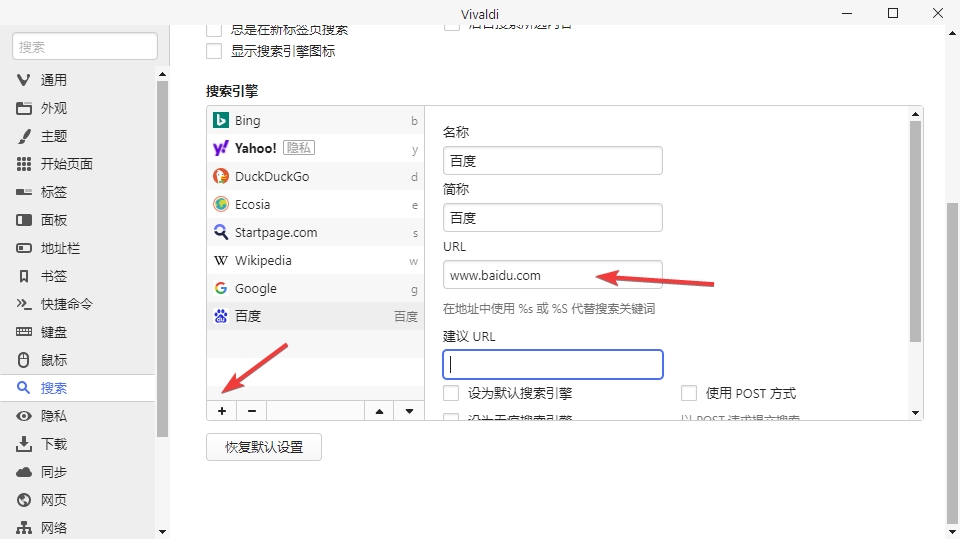Click the URL field containing www.baidu.com
Image resolution: width=960 pixels, height=539 pixels.
coord(553,275)
